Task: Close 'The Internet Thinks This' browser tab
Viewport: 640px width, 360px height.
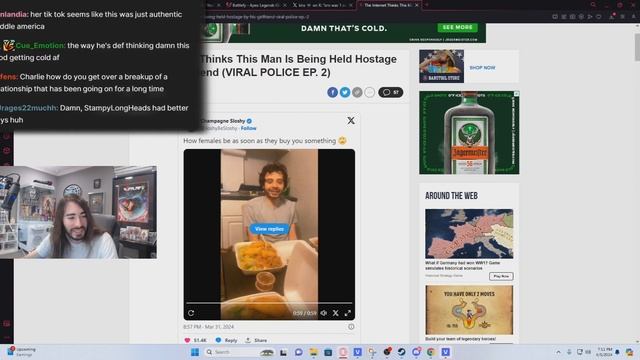Action: coord(417,5)
